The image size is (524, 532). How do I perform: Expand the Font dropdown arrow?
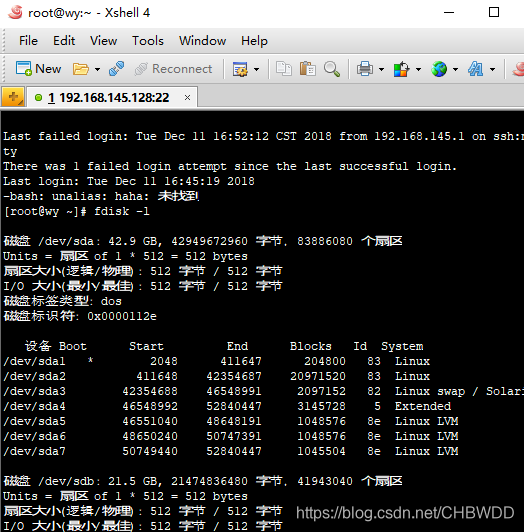[492, 70]
